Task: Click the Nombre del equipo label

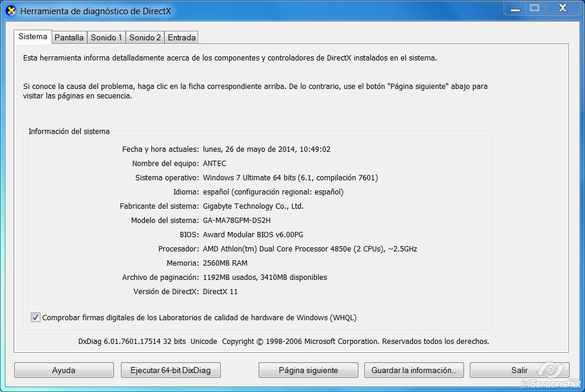Action: click(x=166, y=163)
